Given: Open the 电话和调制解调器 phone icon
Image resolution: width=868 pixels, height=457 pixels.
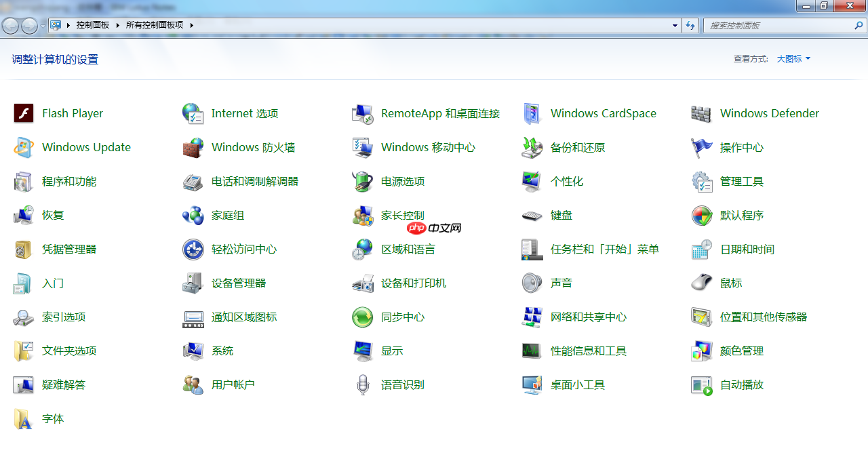Looking at the screenshot, I should coord(193,181).
